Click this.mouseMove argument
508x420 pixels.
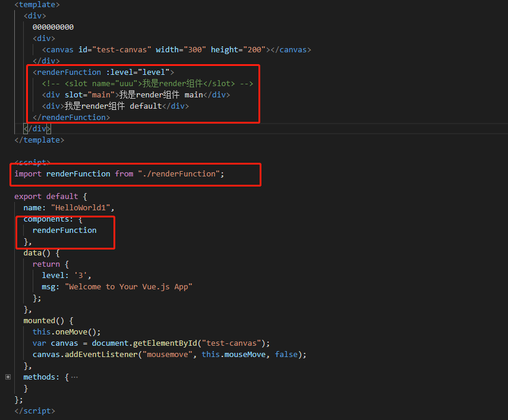click(x=234, y=355)
